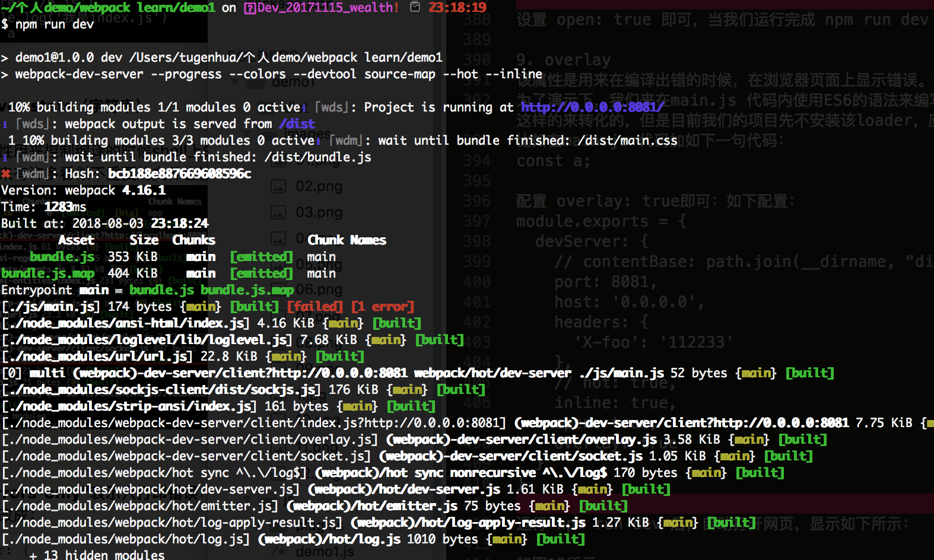Open the http://0.0.0.0:8081/ project URL
The width and height of the screenshot is (934, 560).
point(592,107)
